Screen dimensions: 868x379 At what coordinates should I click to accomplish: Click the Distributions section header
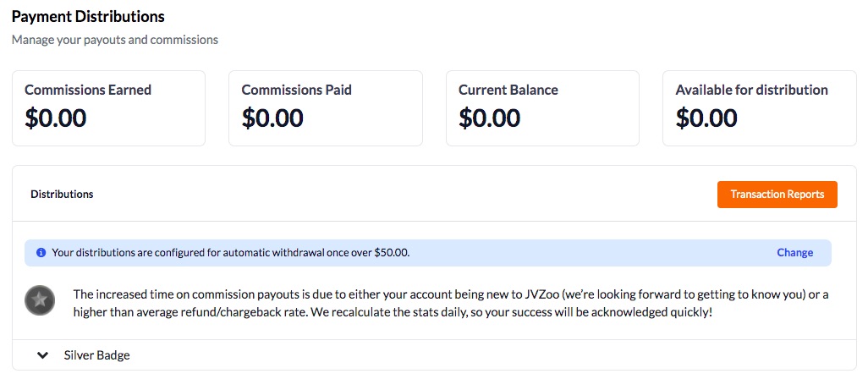pyautogui.click(x=62, y=195)
